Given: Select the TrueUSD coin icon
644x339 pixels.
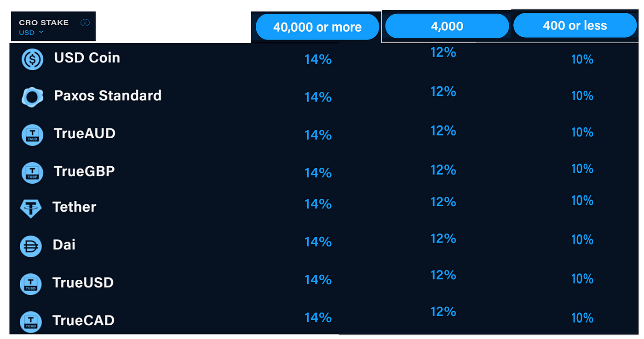Looking at the screenshot, I should [31, 283].
